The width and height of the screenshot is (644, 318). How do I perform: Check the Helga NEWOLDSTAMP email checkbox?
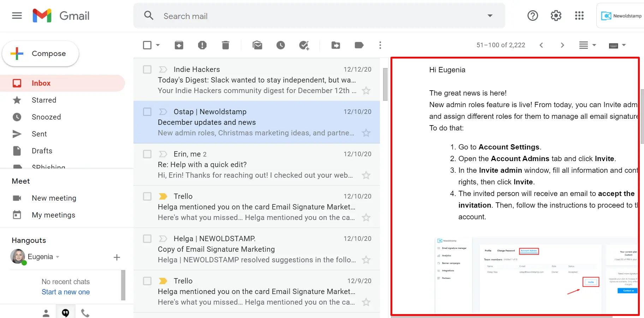click(147, 239)
